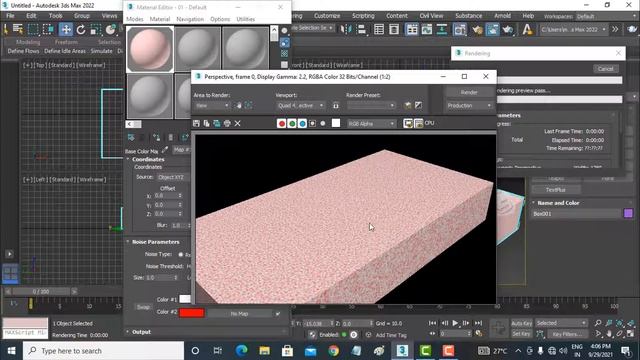Open Scripting menu in main menu bar
The width and height of the screenshot is (640, 360).
point(363,16)
